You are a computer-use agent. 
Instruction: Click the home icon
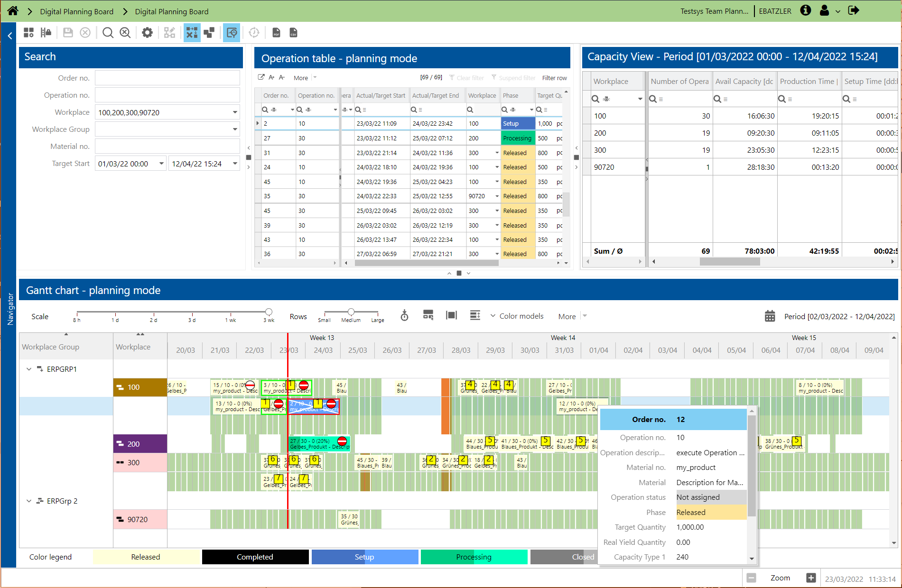13,11
